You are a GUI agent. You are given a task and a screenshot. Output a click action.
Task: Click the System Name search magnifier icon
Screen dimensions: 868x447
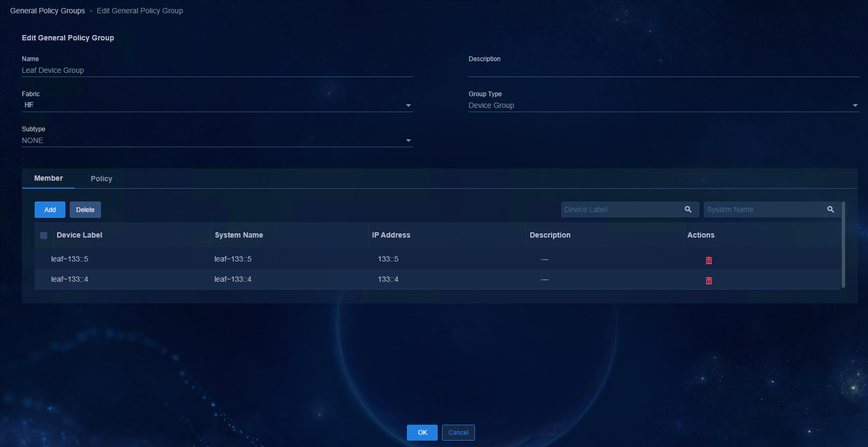click(830, 209)
